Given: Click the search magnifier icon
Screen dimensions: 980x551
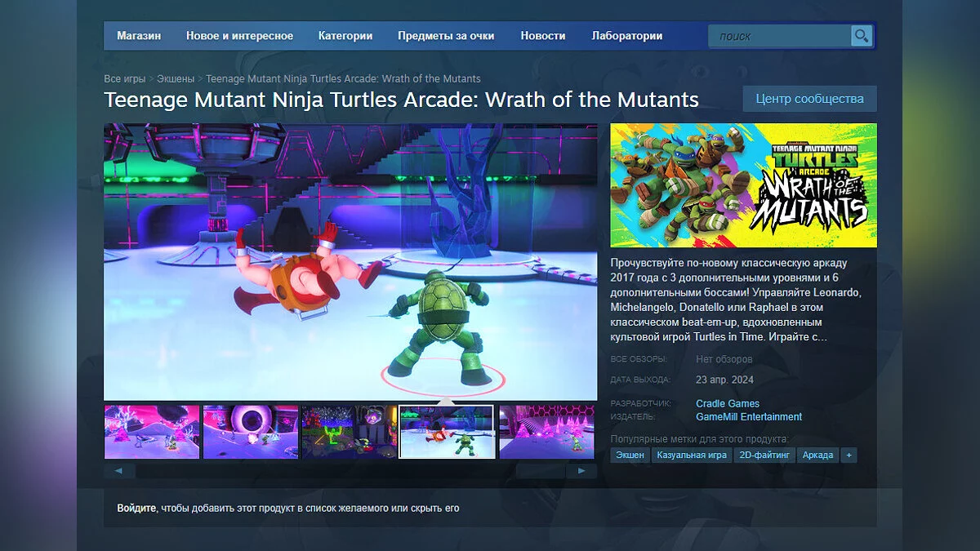Looking at the screenshot, I should (x=862, y=36).
